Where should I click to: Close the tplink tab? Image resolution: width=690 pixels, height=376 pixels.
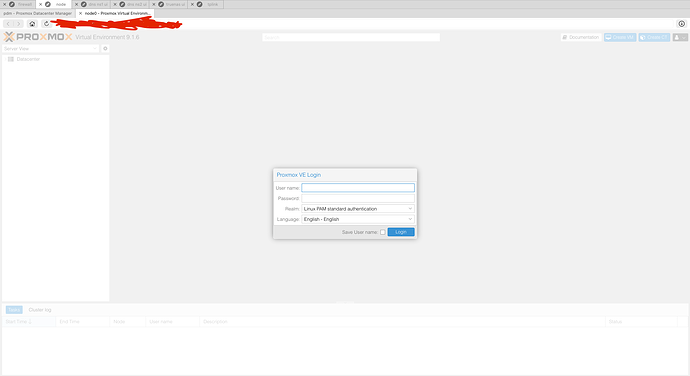(x=192, y=4)
